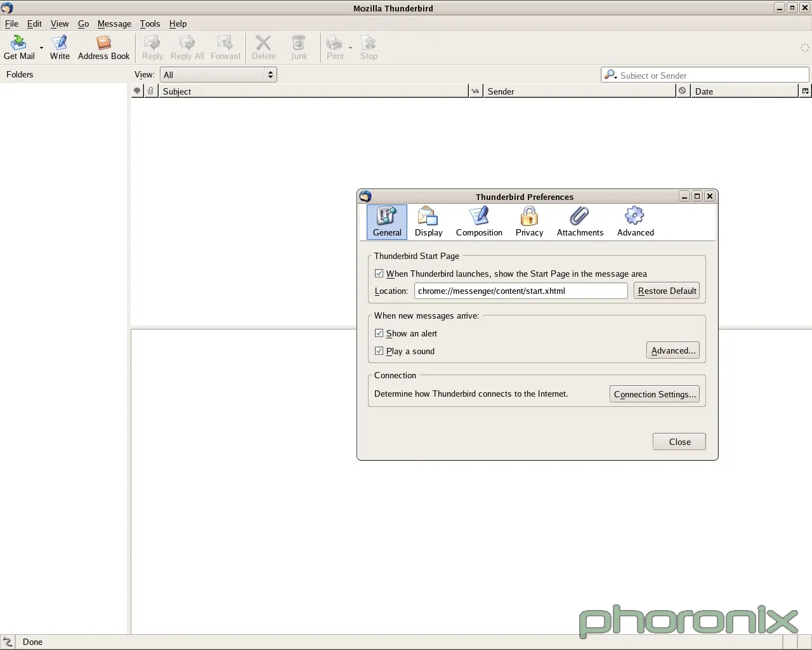
Task: Click the Mozilla Thunderbird window menu icon
Action: click(x=7, y=8)
